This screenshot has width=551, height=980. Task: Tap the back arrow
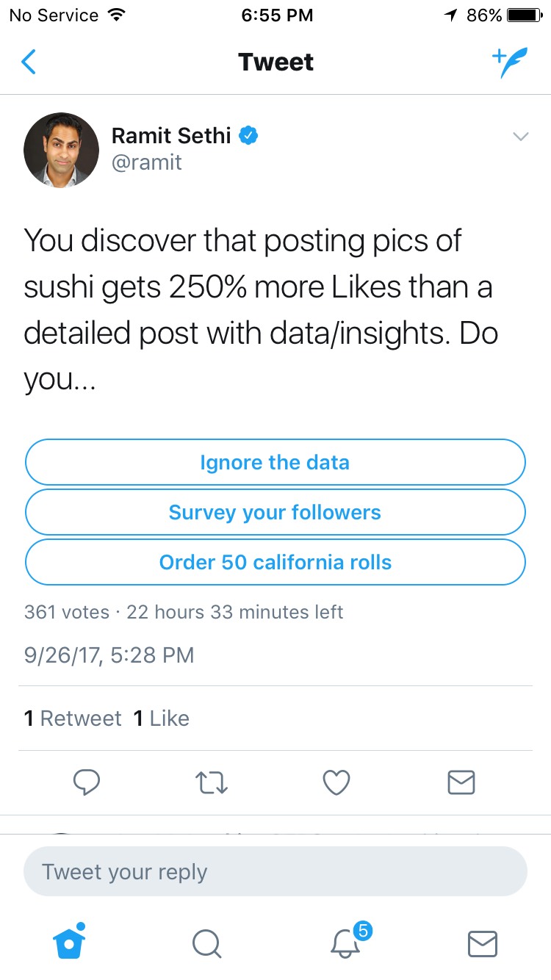pyautogui.click(x=29, y=62)
